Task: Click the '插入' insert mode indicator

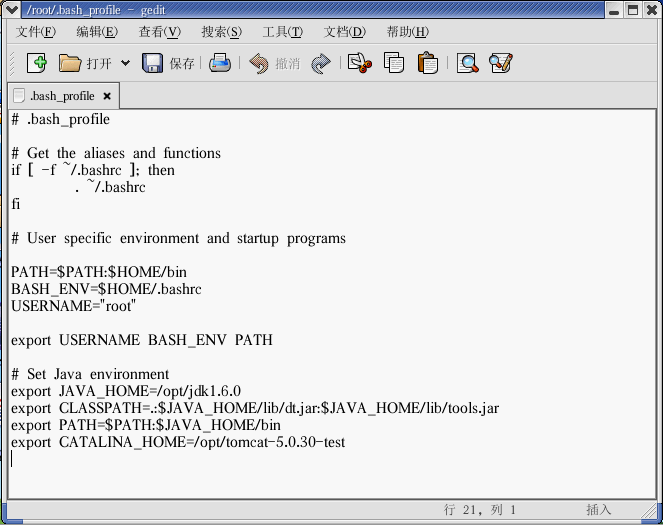Action: pyautogui.click(x=599, y=510)
